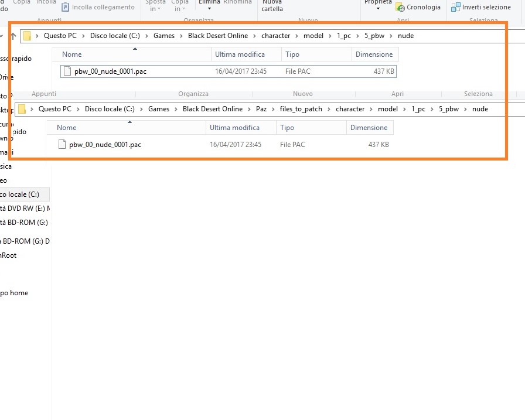
Task: Expand chevron after files_to_patch breadcrumb
Action: point(331,109)
